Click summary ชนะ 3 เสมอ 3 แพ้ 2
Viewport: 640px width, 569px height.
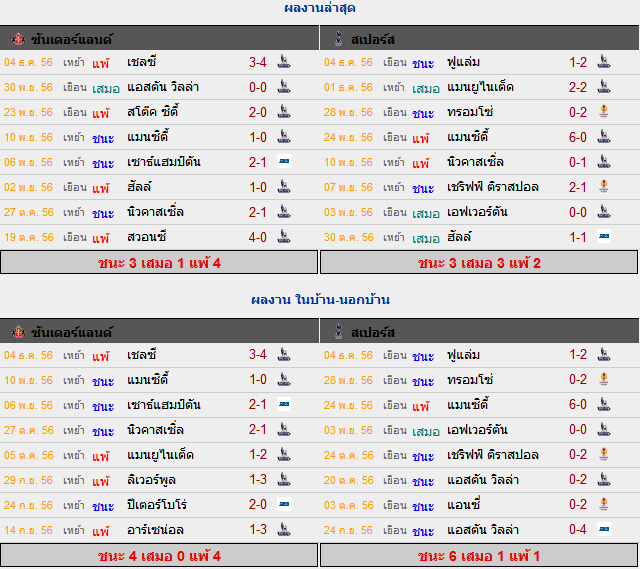point(479,262)
